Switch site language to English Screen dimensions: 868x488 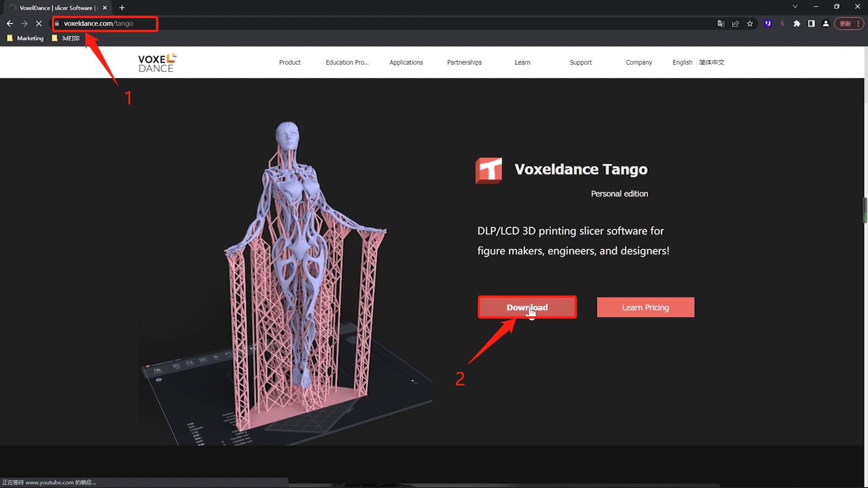pyautogui.click(x=682, y=62)
